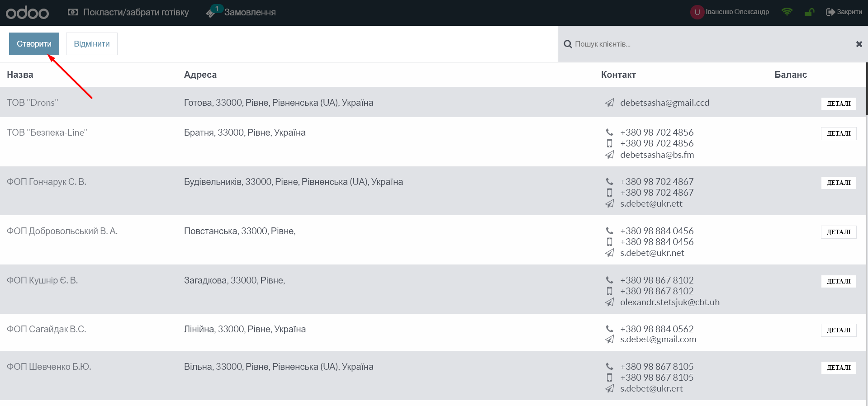Open ДЕТАЛІ for ФОП Добровольський В. А.
This screenshot has height=406, width=868.
point(838,232)
